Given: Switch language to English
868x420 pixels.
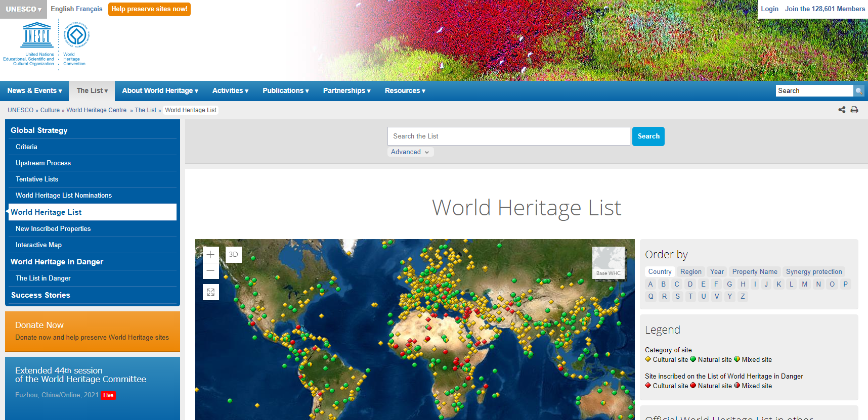Looking at the screenshot, I should pos(62,9).
